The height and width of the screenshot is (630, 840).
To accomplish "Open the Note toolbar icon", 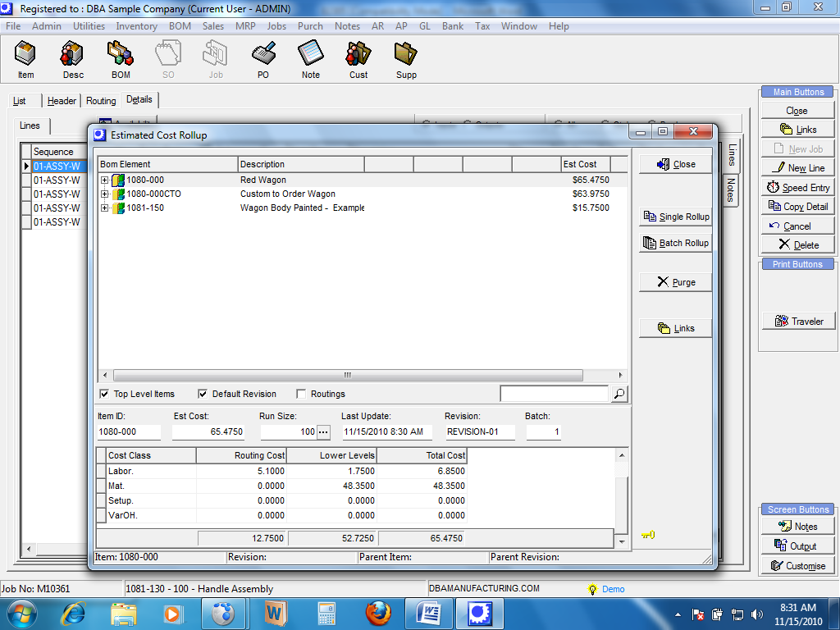I will (311, 61).
